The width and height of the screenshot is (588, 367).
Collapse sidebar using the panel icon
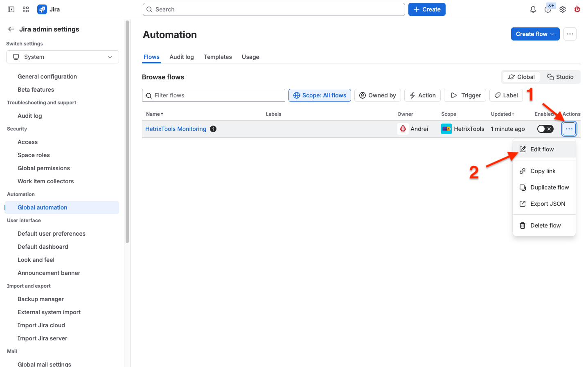11,9
